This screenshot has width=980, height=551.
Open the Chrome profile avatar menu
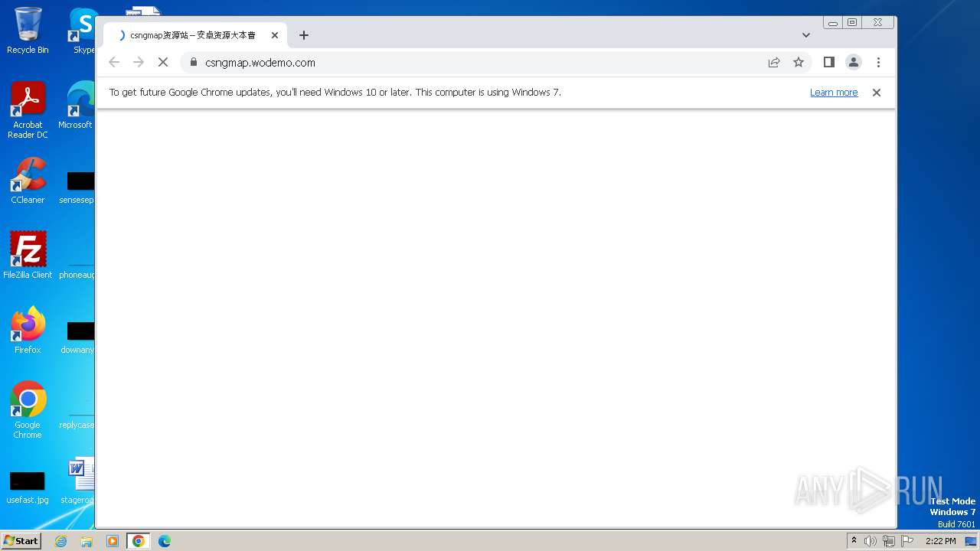point(854,63)
